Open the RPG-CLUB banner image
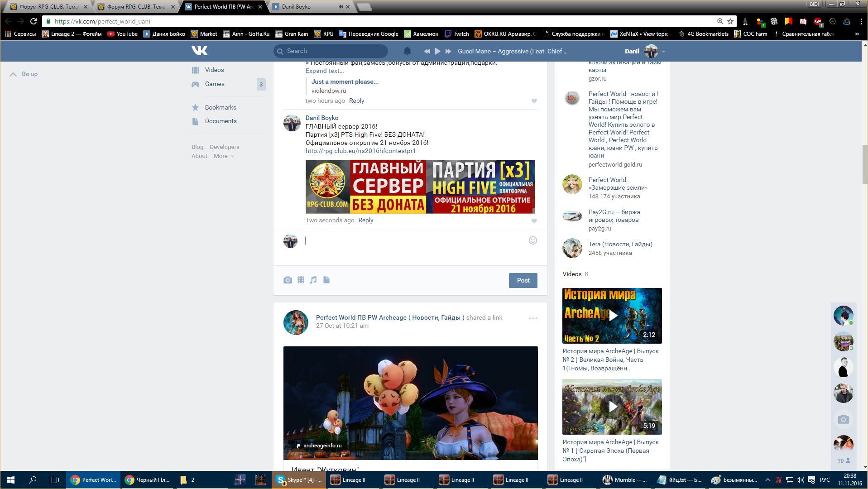The height and width of the screenshot is (489, 868). coord(420,187)
